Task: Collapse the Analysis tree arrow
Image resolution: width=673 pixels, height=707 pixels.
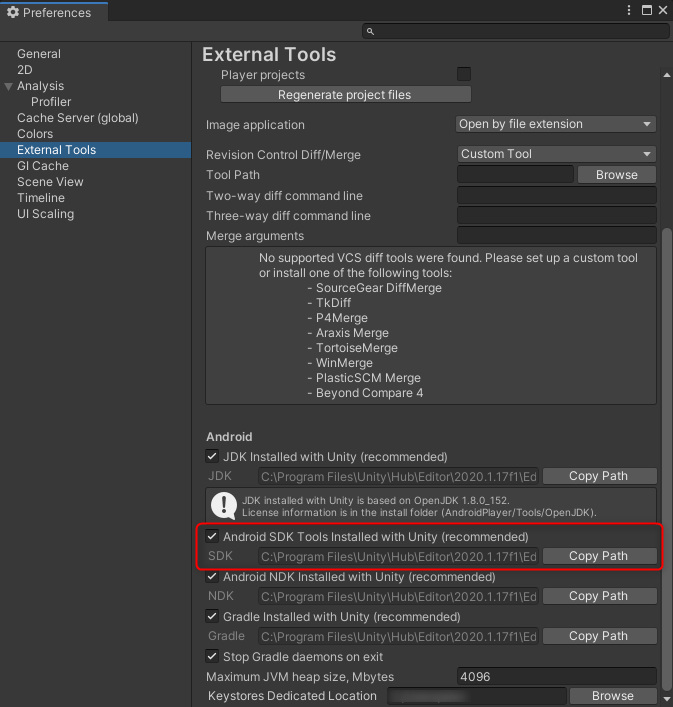Action: pyautogui.click(x=9, y=86)
